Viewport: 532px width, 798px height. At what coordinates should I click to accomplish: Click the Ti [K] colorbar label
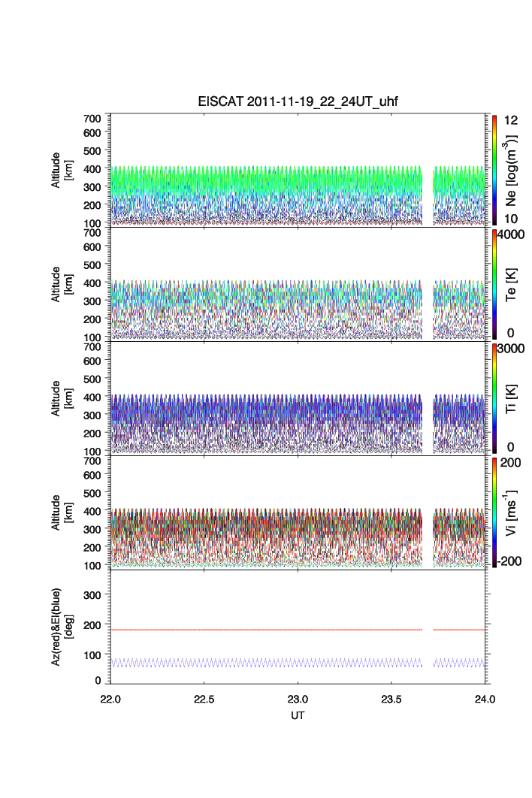click(512, 398)
